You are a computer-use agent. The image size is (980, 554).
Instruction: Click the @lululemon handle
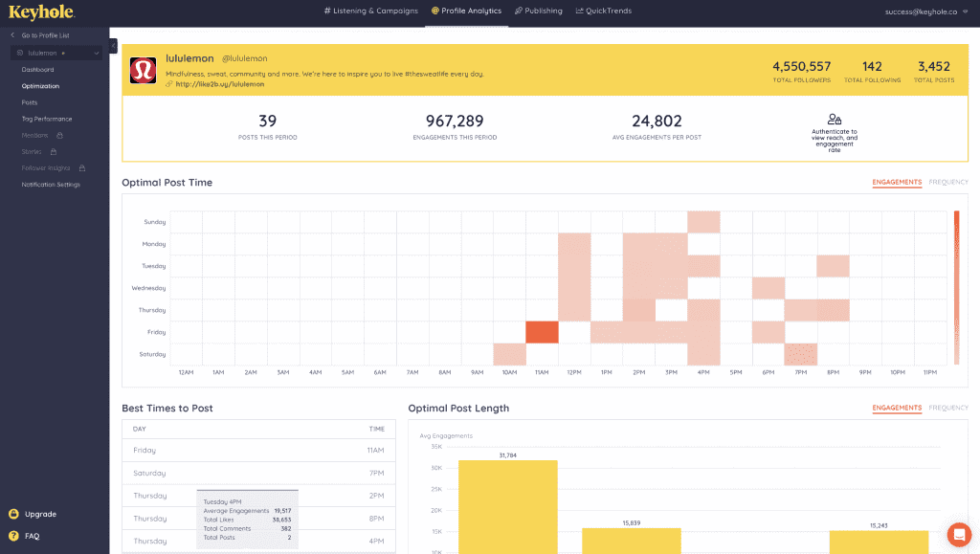[x=244, y=58]
